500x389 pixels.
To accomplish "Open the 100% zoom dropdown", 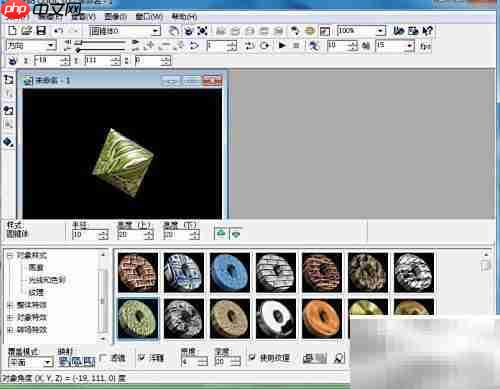I will click(380, 31).
